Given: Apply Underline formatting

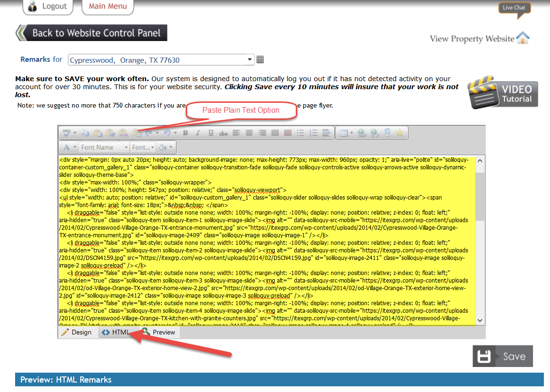Looking at the screenshot, I should pos(211,133).
